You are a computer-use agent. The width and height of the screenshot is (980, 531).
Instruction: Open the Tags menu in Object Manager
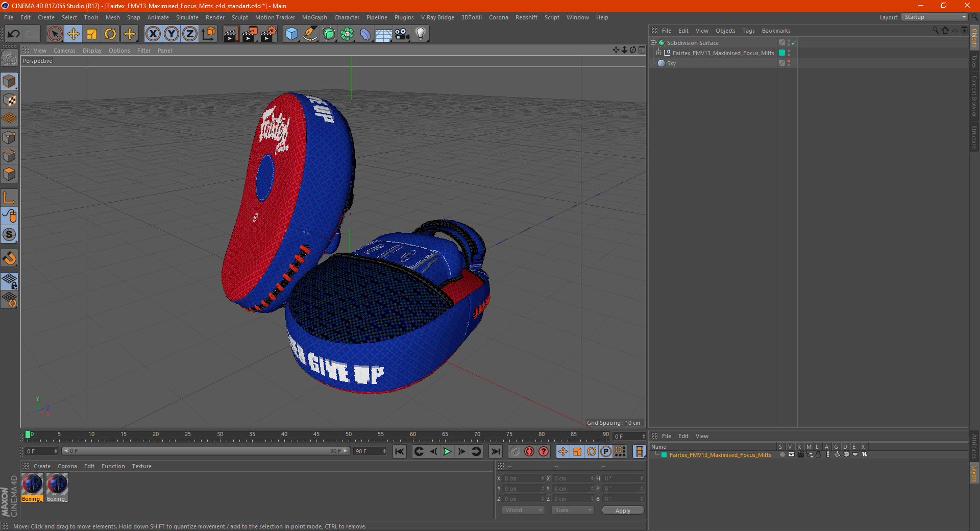(x=748, y=31)
